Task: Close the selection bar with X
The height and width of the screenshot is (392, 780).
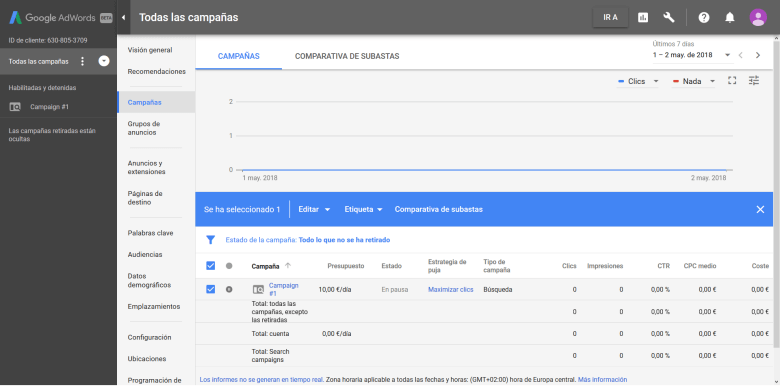Action: (760, 209)
